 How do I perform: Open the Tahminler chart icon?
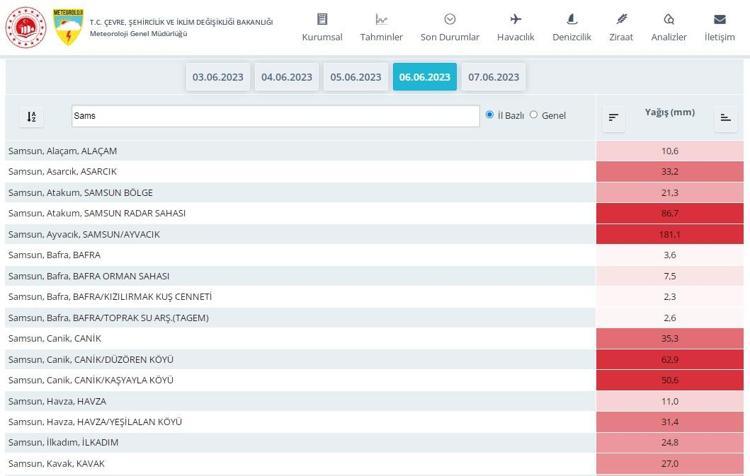[x=381, y=19]
